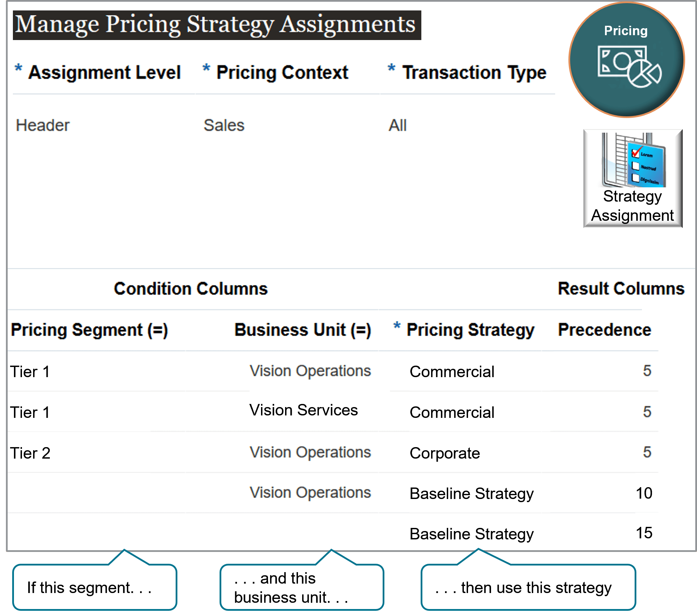This screenshot has height=616, width=697.
Task: Toggle the checked Lorem checkbox
Action: click(x=636, y=154)
